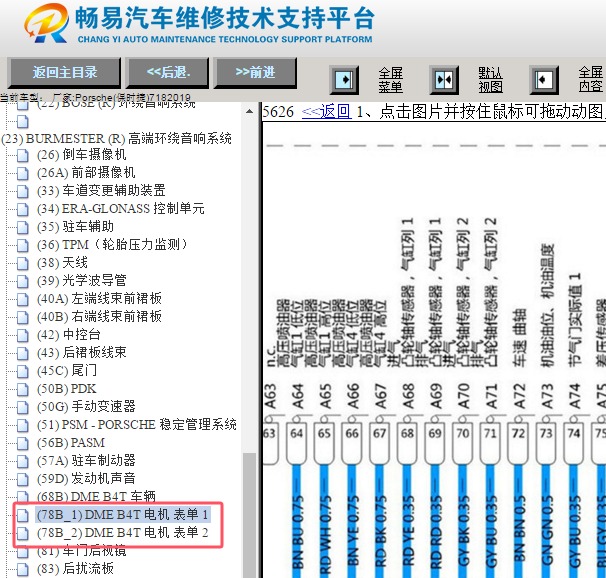606x578 pixels.
Task: Select (78B_2) DME B4T 电机 表单 2
Action: pos(123,533)
